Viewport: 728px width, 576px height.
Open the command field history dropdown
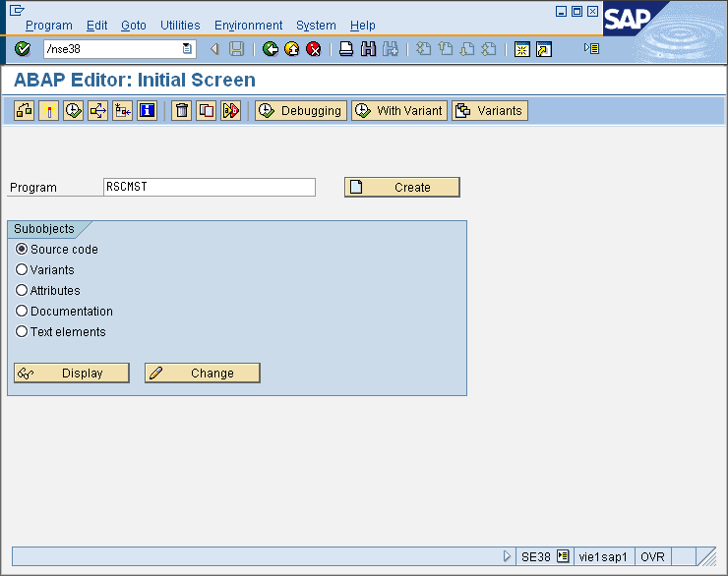187,49
